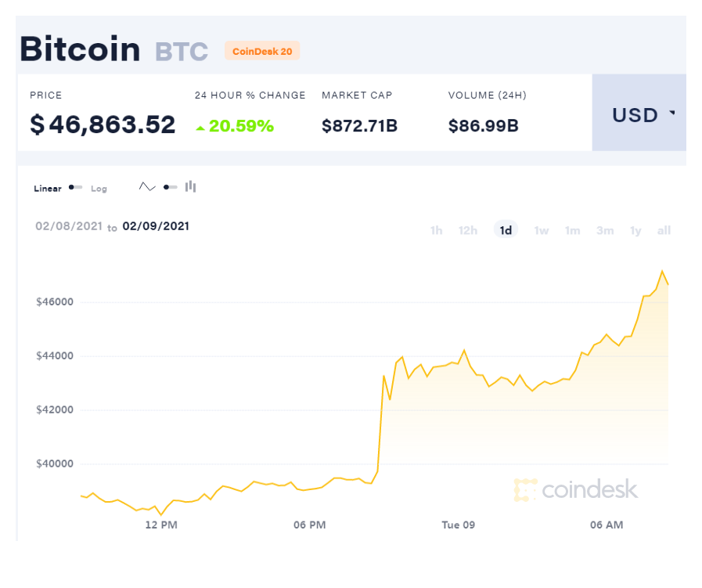702x588 pixels.
Task: Select the candlestick chart icon
Action: (x=191, y=186)
